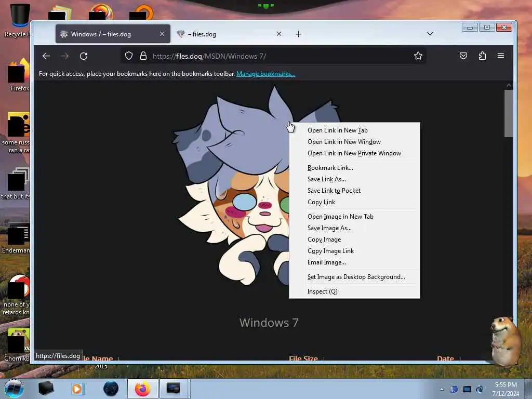Open the media player taskbar icon
Viewport: 532px width, 399px height.
tap(77, 389)
